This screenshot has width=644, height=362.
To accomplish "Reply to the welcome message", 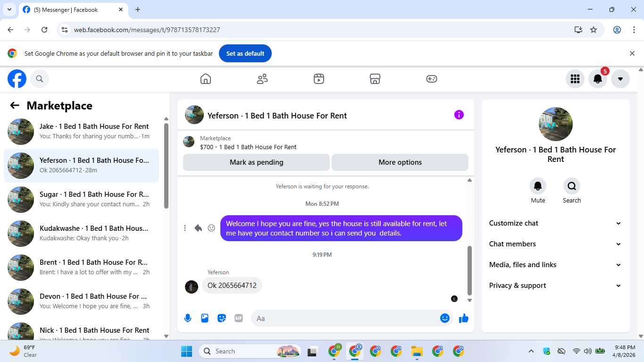I will (198, 228).
